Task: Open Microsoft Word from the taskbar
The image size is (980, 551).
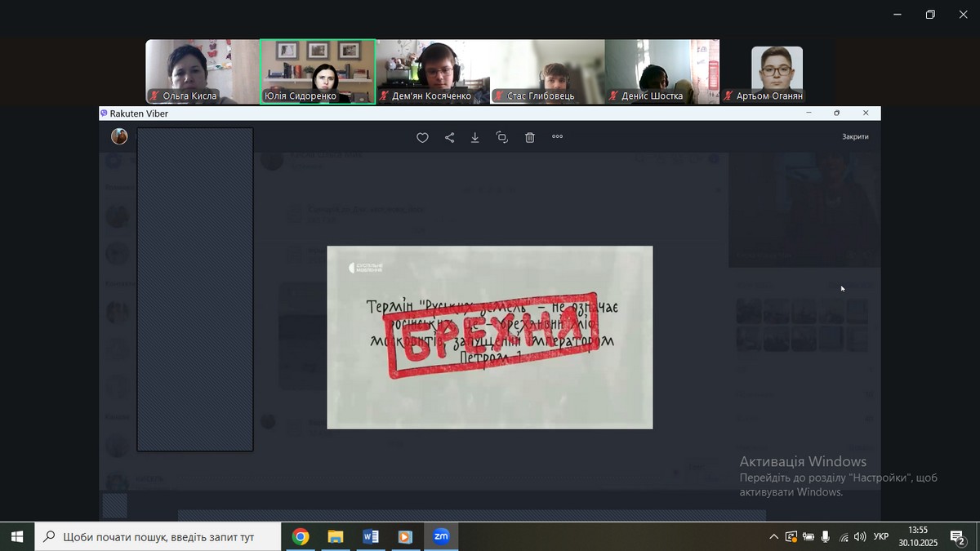Action: point(370,536)
